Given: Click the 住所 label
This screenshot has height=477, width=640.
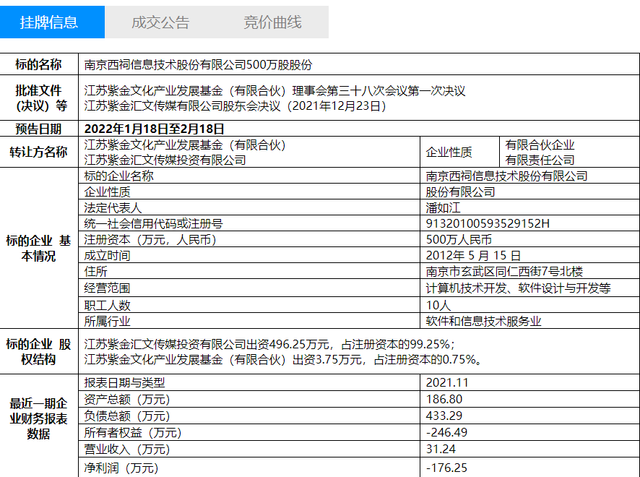Looking at the screenshot, I should click(x=96, y=271).
